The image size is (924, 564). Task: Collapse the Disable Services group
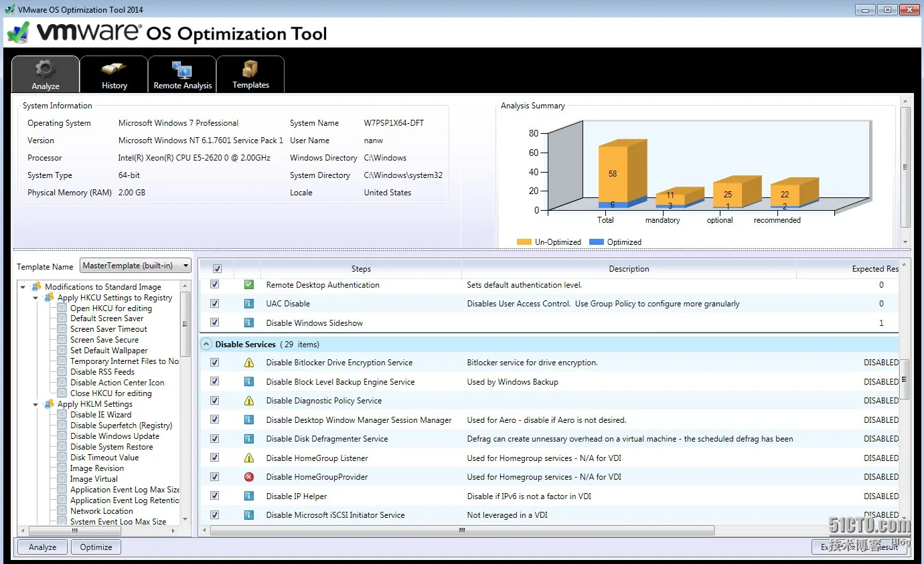coord(206,344)
